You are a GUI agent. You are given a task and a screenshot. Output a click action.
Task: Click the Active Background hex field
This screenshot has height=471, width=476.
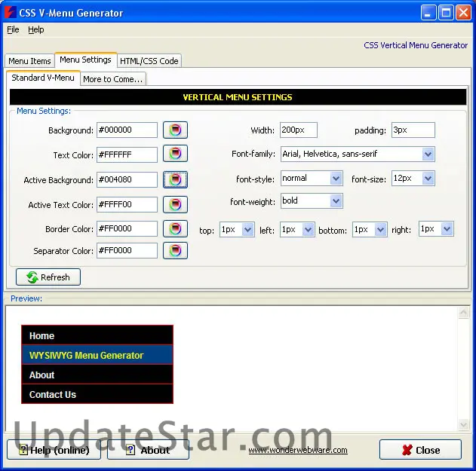click(x=127, y=179)
